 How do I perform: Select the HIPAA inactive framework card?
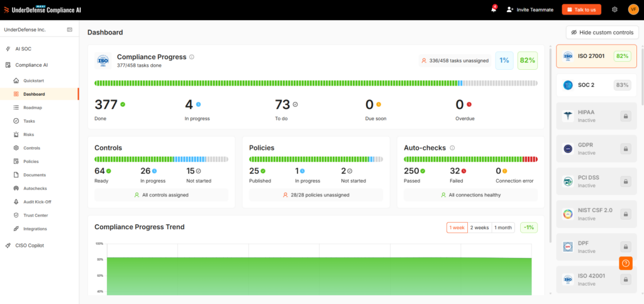tap(596, 116)
